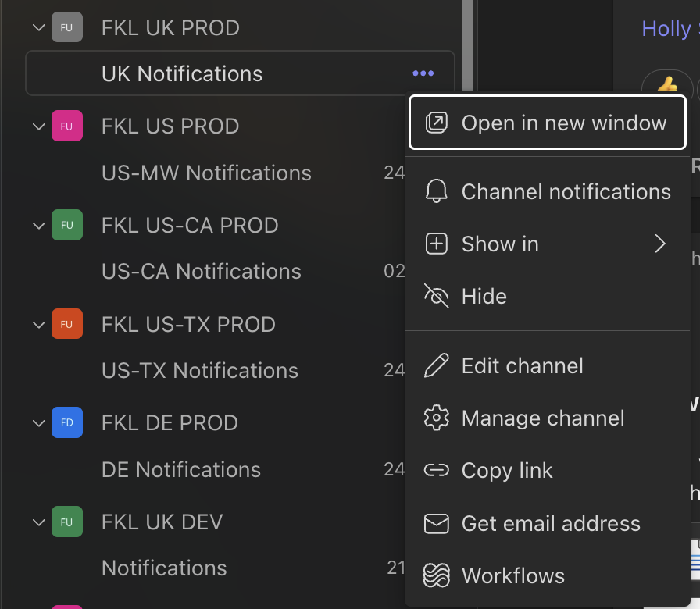Viewport: 700px width, 609px height.
Task: Click the channel list scrollbar
Action: 467,45
